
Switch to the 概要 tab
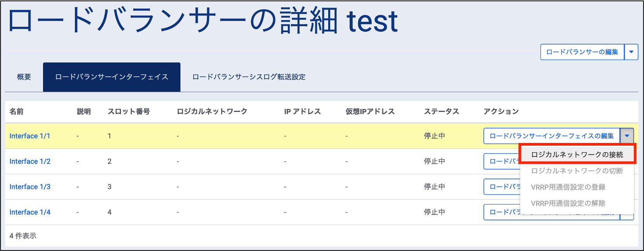click(x=24, y=77)
